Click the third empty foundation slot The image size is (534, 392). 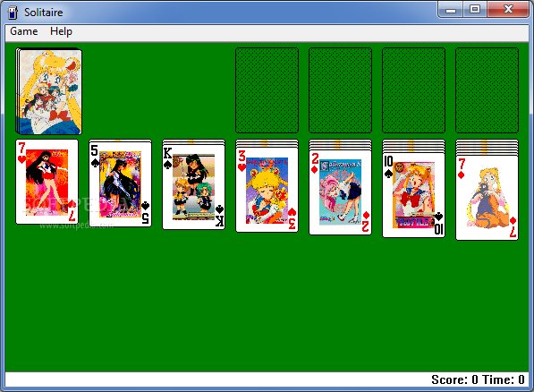click(x=413, y=90)
